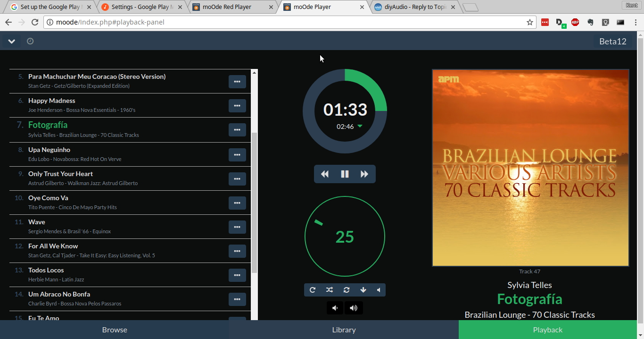Image resolution: width=644 pixels, height=339 pixels.
Task: Lower volume with the volume down button
Action: click(x=335, y=308)
